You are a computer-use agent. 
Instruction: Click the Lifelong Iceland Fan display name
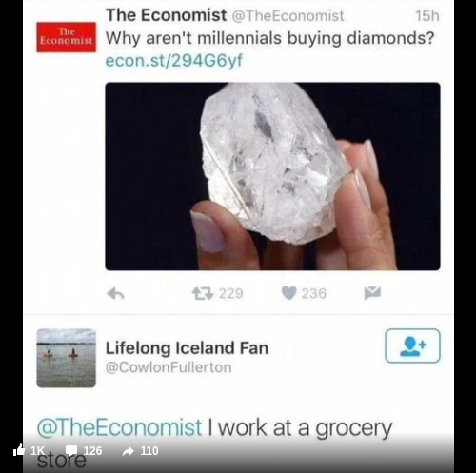tap(187, 347)
